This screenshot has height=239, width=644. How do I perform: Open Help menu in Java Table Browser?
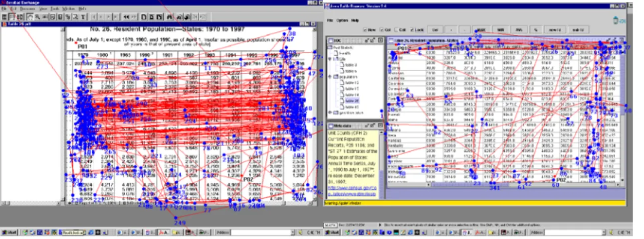[355, 20]
